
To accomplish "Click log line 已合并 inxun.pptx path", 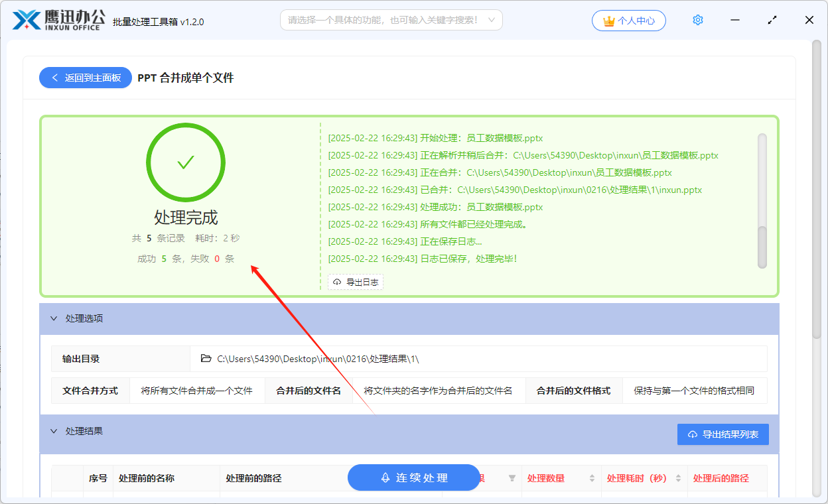I will 515,190.
